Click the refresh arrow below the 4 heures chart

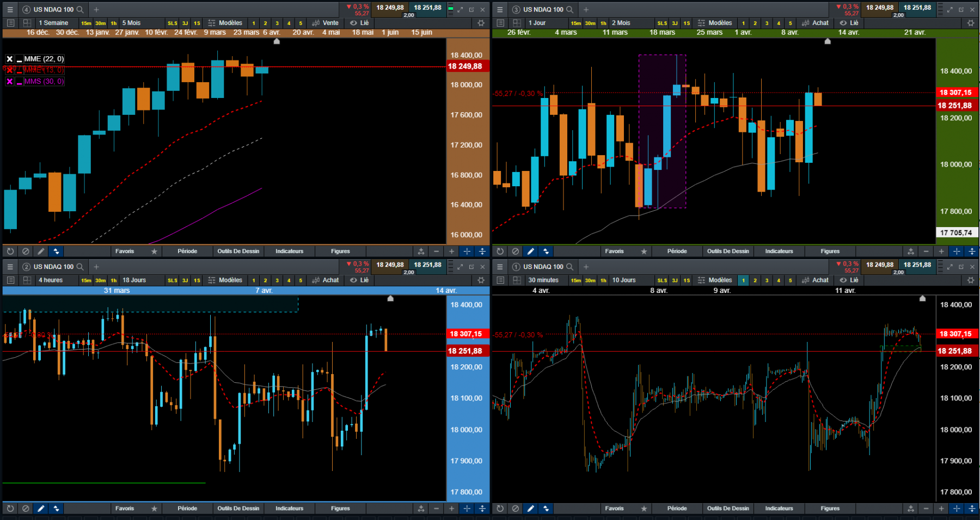[10, 508]
